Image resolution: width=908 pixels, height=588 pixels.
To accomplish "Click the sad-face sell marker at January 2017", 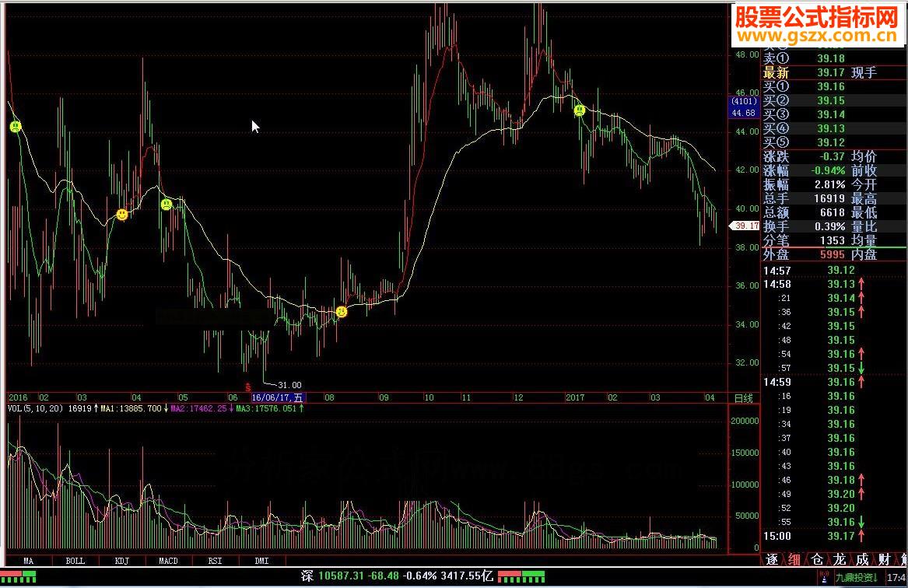I will pyautogui.click(x=580, y=110).
